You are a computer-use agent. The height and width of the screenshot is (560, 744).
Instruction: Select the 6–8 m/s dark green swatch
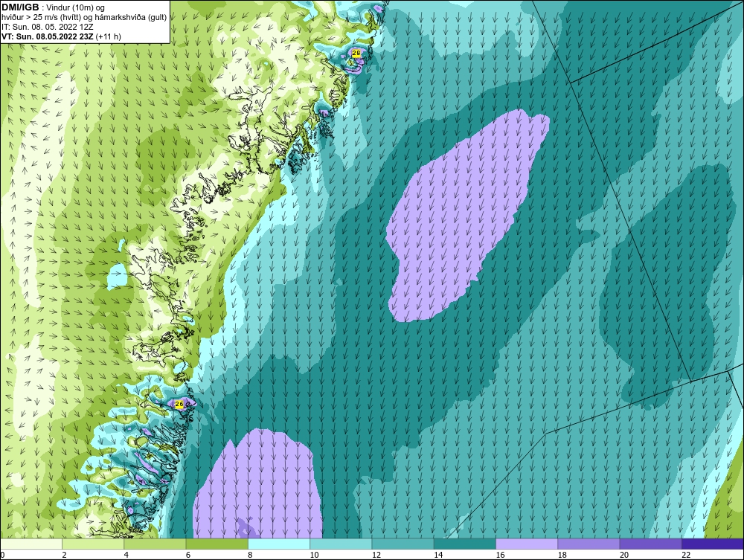click(x=217, y=544)
